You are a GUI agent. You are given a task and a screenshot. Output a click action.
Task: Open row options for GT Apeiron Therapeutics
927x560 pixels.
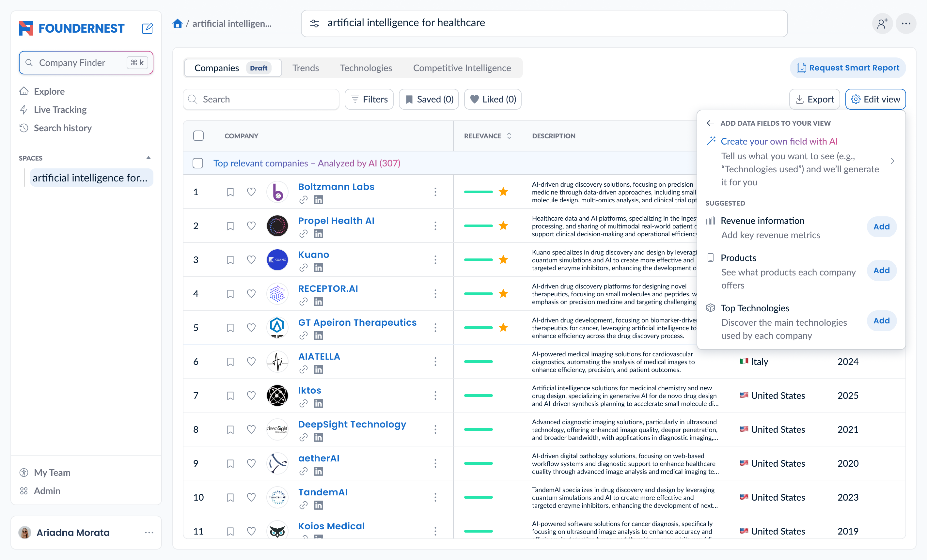tap(435, 328)
